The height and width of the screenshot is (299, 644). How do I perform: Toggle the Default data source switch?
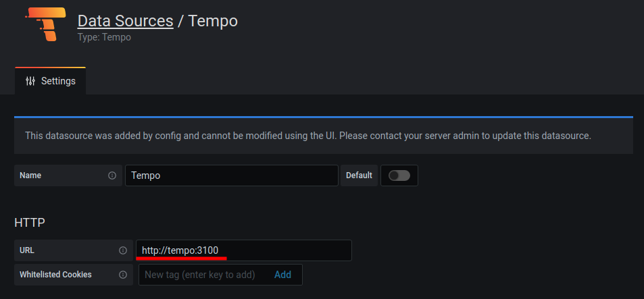[x=399, y=175]
